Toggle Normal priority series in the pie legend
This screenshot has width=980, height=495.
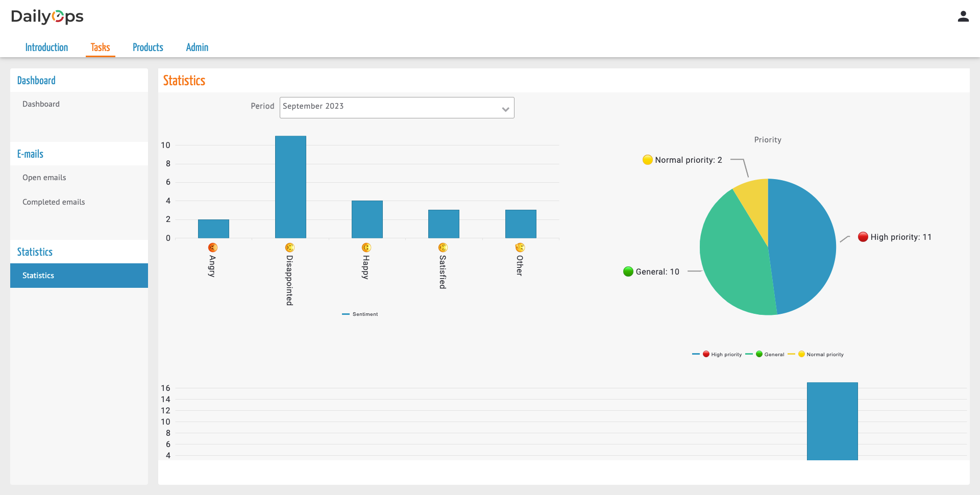coord(816,354)
